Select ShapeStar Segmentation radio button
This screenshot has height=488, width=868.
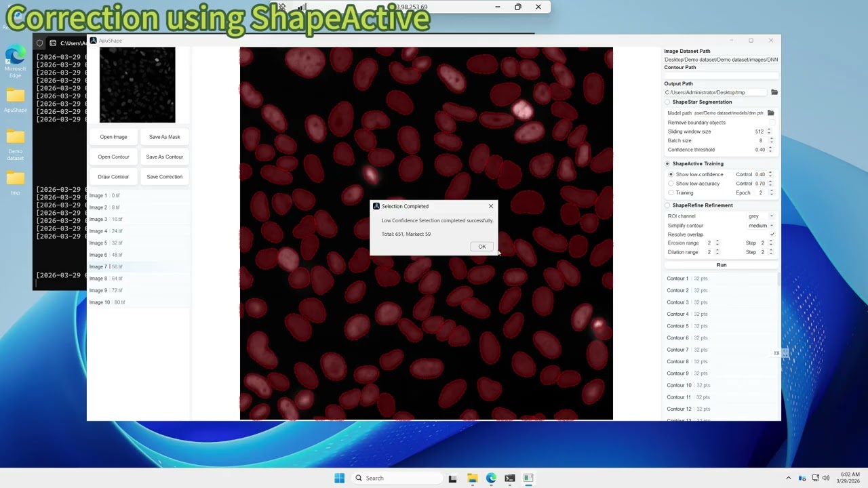[667, 102]
